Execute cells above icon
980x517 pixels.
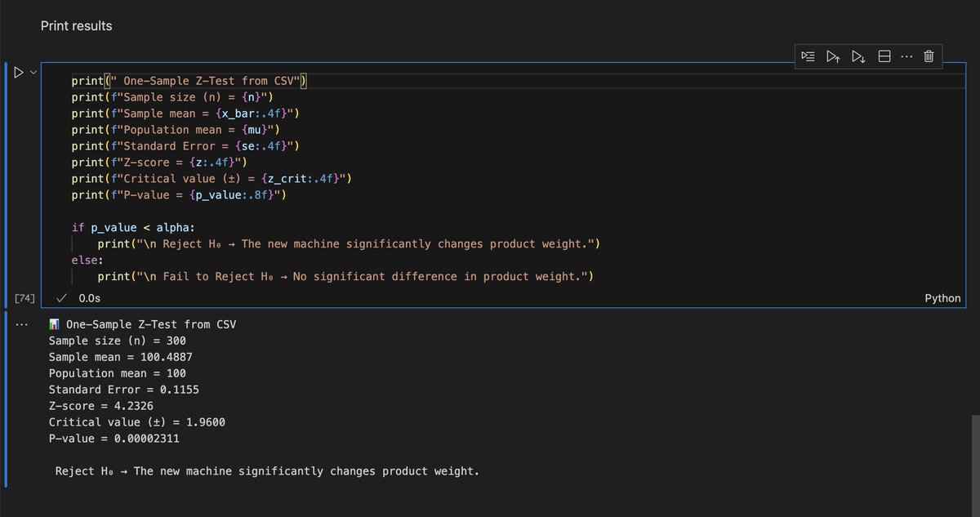pyautogui.click(x=832, y=56)
